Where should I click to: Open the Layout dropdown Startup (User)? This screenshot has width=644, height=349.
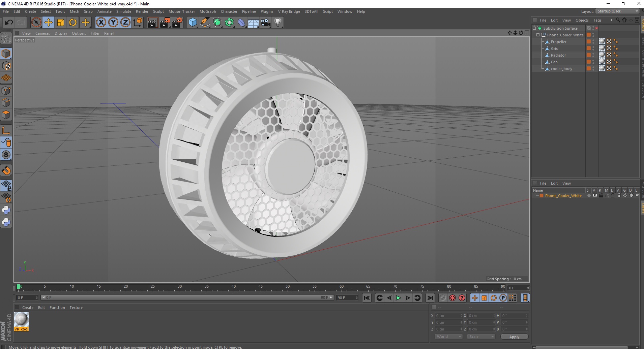(617, 11)
